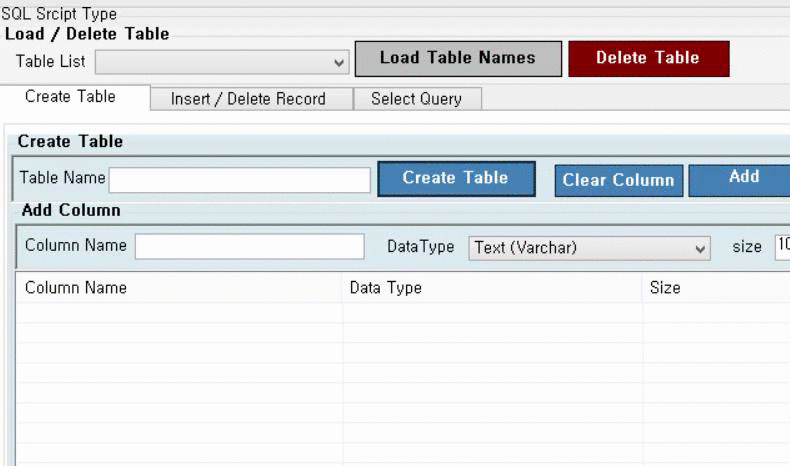Click first row's Data Type cell

coord(492,313)
